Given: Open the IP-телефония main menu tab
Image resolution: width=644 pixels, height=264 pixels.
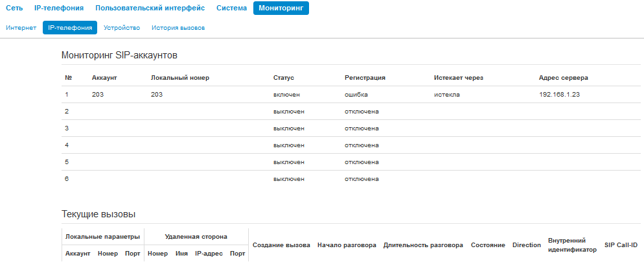Looking at the screenshot, I should [x=59, y=8].
